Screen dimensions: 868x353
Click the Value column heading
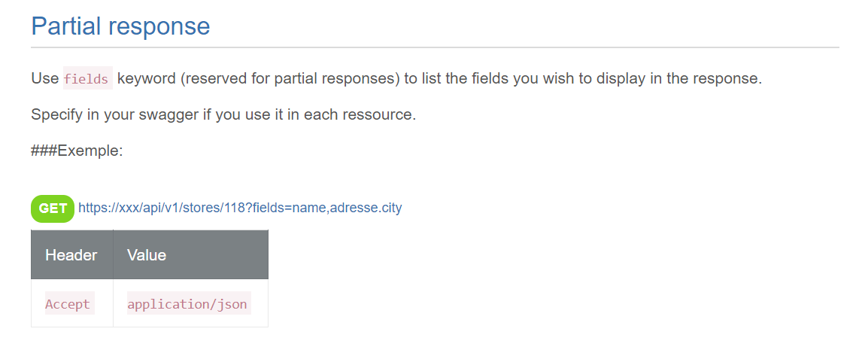(147, 254)
